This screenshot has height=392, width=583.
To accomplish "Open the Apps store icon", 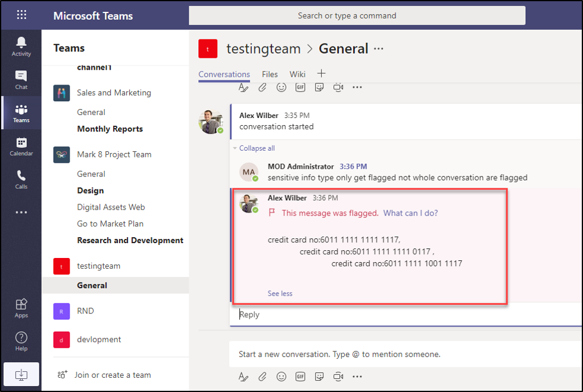I will (x=21, y=307).
